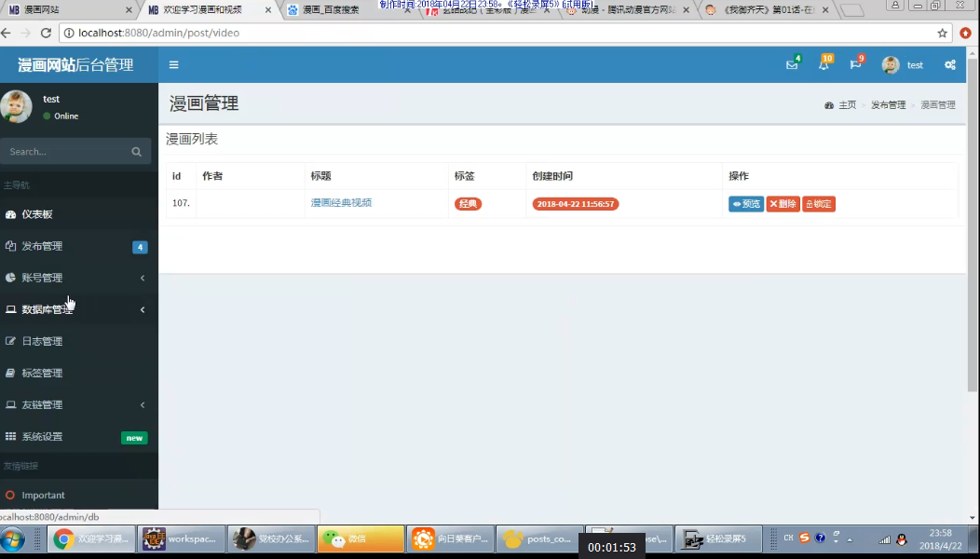The width and height of the screenshot is (980, 559).
Task: Open the tasks flag icon
Action: point(855,64)
